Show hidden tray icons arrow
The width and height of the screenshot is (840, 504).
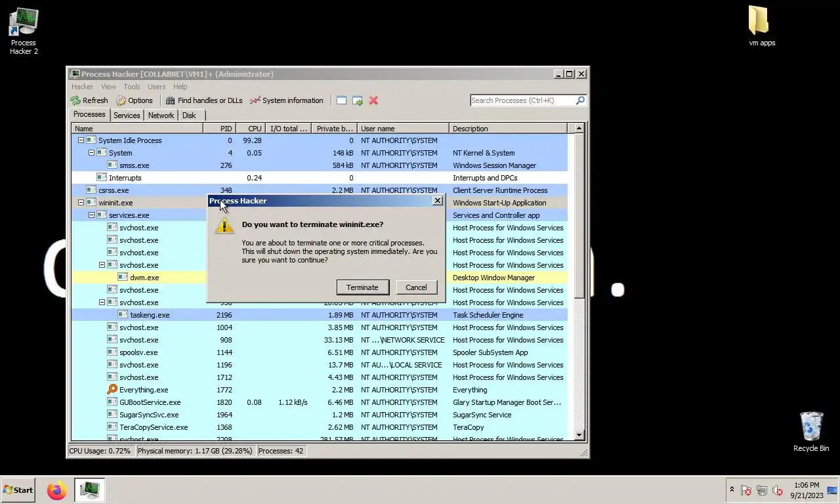click(x=732, y=490)
